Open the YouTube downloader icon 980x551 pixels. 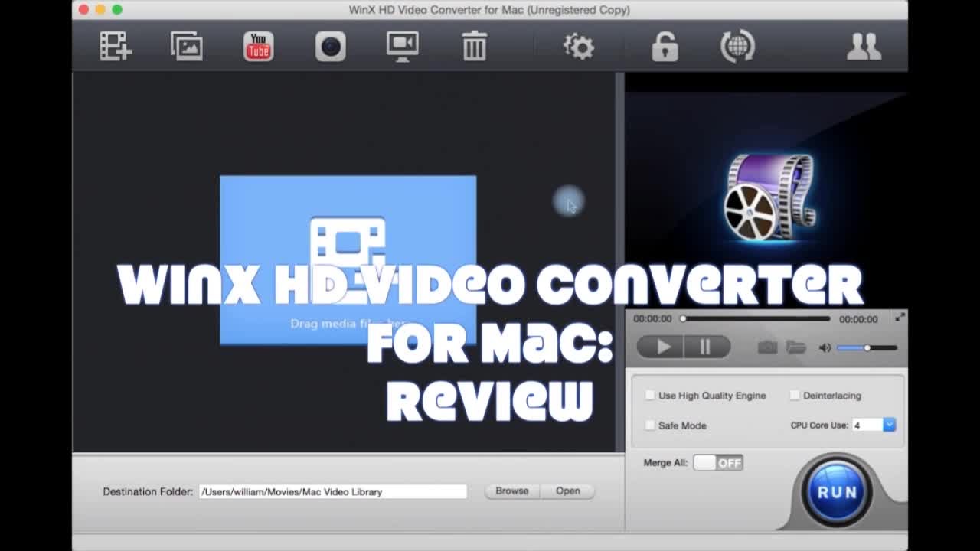258,46
